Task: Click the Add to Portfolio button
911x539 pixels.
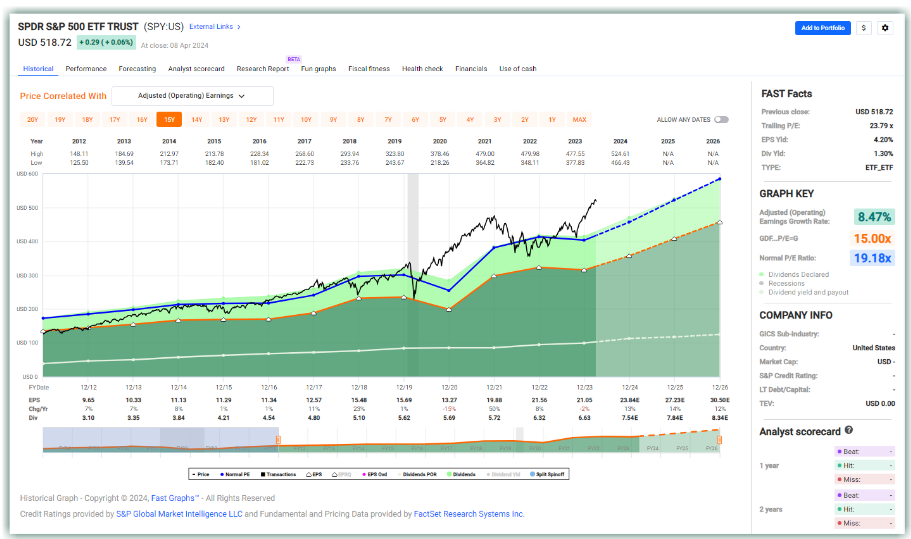Action: click(823, 28)
